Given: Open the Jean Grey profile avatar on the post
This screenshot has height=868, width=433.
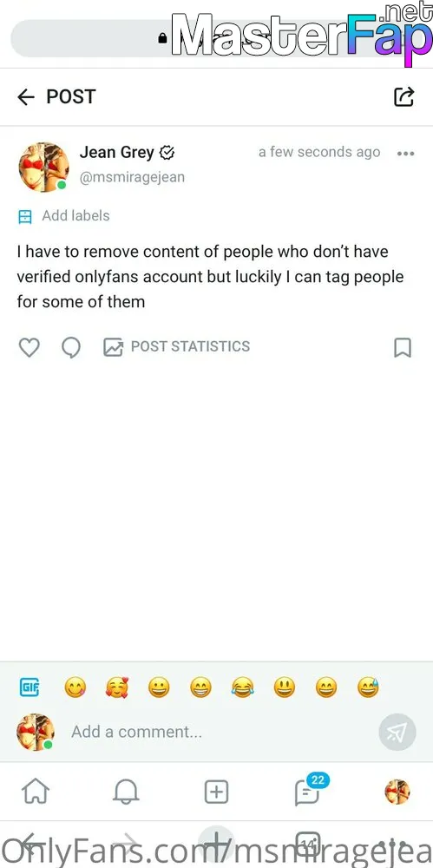Looking at the screenshot, I should (43, 167).
